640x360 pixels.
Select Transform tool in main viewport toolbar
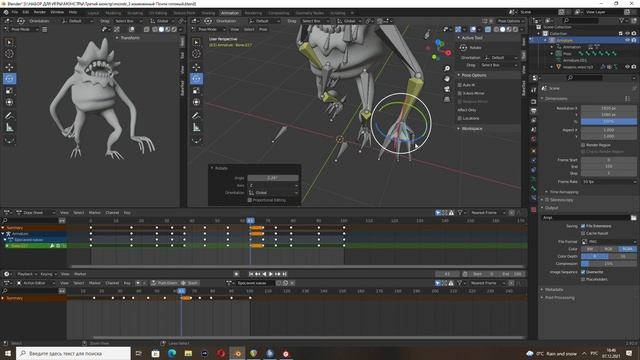point(196,102)
